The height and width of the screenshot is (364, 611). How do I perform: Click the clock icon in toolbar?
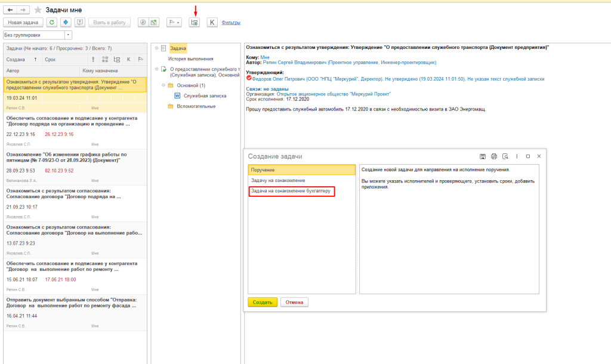[x=143, y=23]
